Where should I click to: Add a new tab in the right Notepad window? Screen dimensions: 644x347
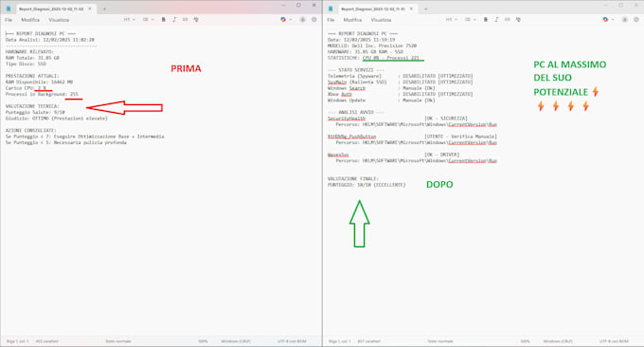click(426, 9)
